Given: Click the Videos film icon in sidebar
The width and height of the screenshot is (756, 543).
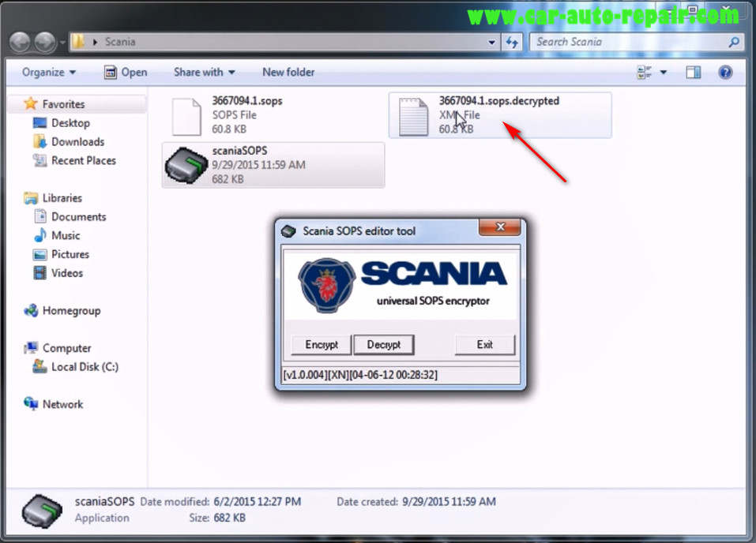Looking at the screenshot, I should tap(40, 273).
